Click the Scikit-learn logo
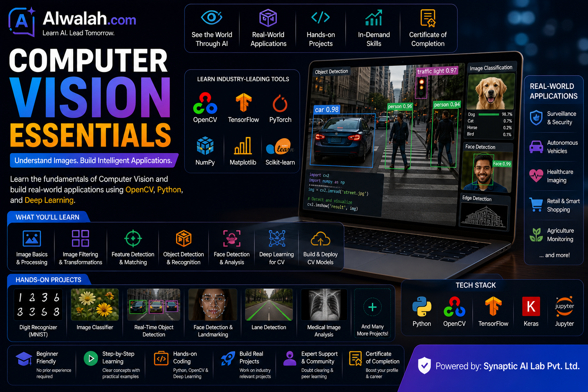The height and width of the screenshot is (392, 588). point(280,147)
